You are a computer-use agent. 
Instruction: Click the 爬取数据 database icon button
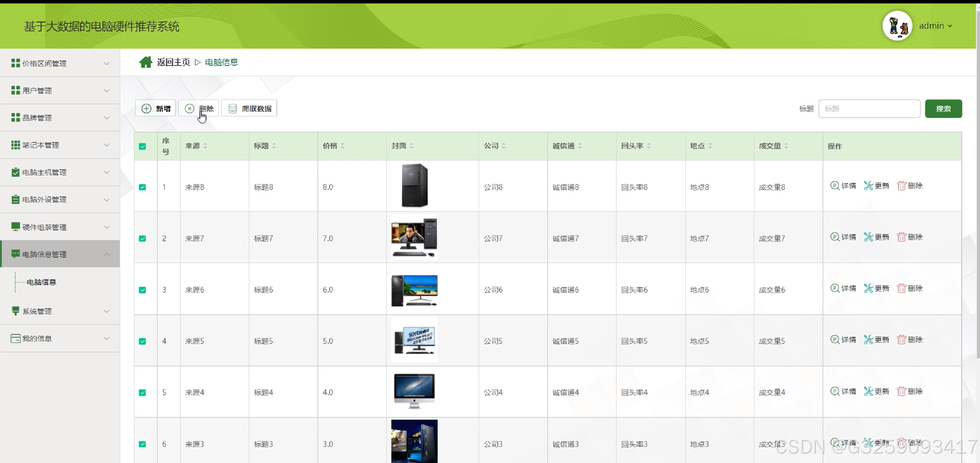pos(249,108)
